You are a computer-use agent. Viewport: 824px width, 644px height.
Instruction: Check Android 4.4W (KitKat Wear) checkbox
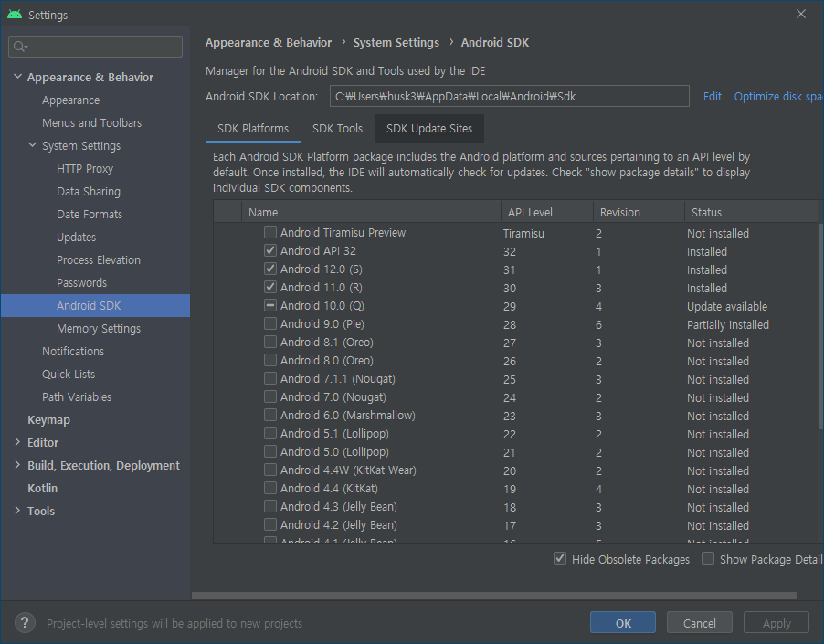[x=270, y=470]
